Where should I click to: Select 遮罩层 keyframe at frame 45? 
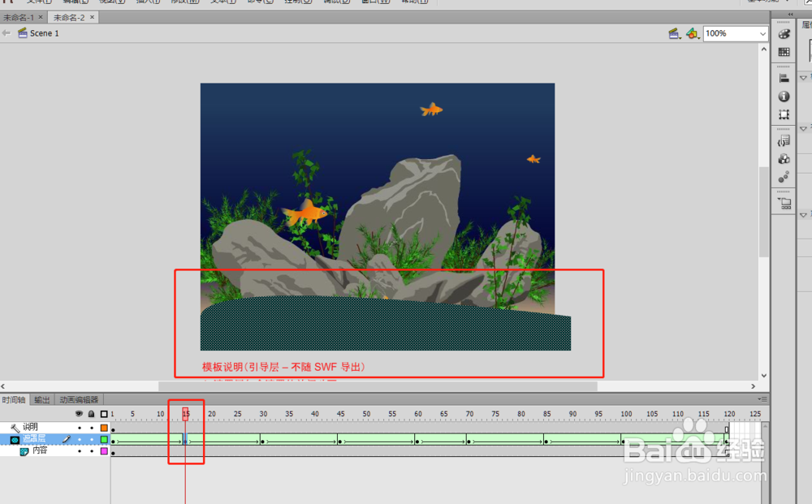click(339, 441)
